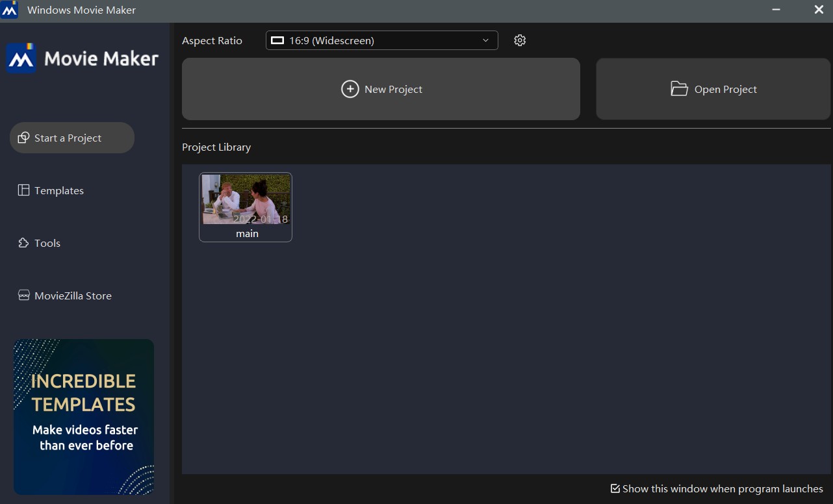Expand the Aspect Ratio dropdown
The width and height of the screenshot is (833, 504).
click(382, 40)
